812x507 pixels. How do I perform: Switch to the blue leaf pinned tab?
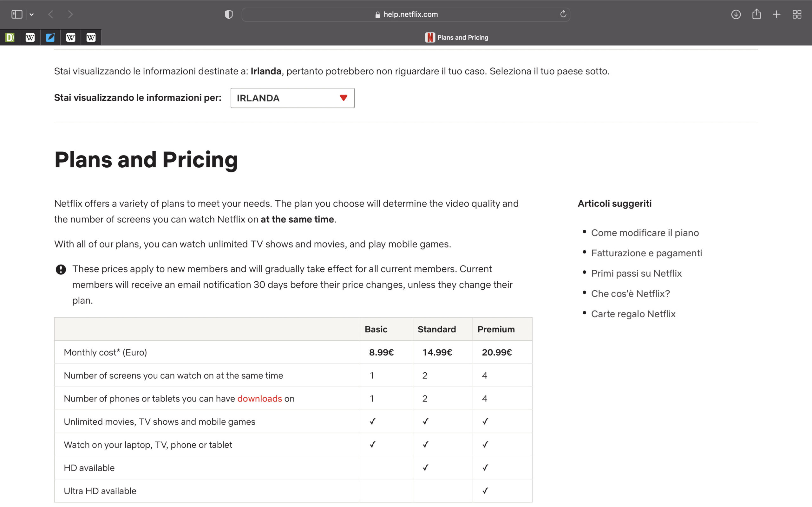50,37
